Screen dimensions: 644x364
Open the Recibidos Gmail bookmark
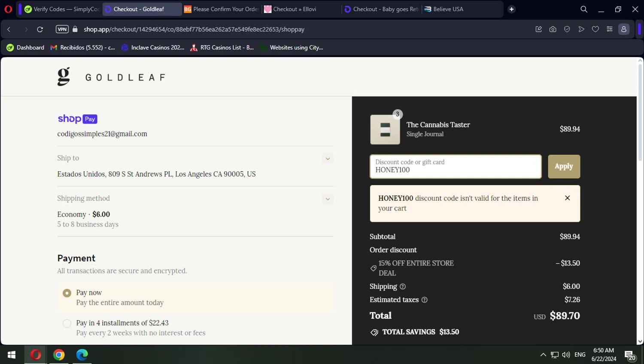point(83,48)
